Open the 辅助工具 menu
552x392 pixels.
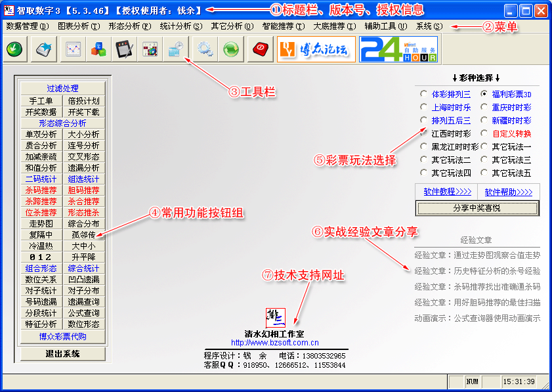[x=386, y=26]
